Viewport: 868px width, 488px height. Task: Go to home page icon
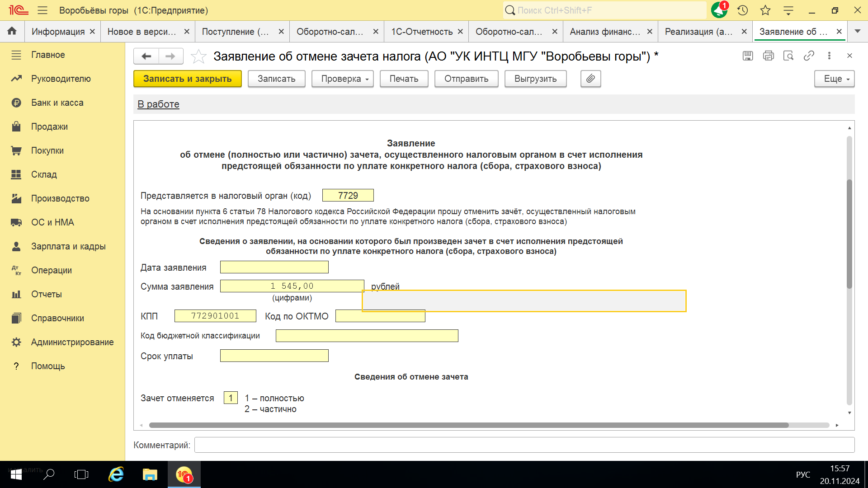click(12, 31)
